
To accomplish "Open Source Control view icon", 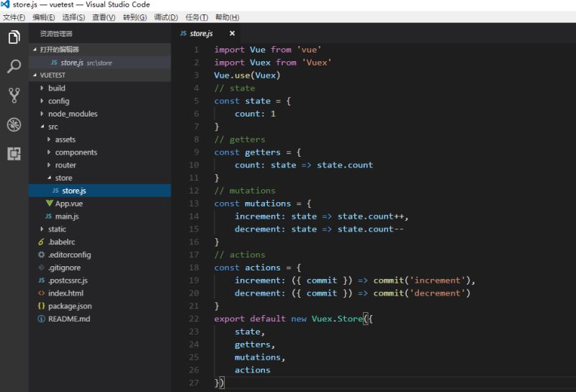I will 14,96.
